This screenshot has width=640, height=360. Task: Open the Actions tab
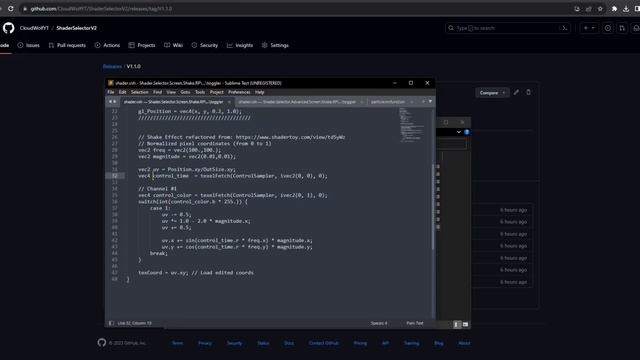(107, 45)
